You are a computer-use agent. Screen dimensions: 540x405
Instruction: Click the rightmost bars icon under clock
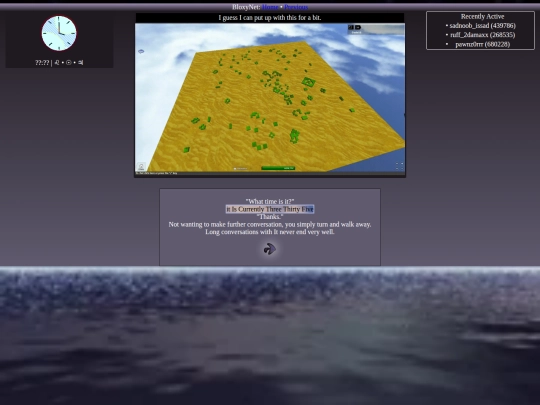point(80,62)
